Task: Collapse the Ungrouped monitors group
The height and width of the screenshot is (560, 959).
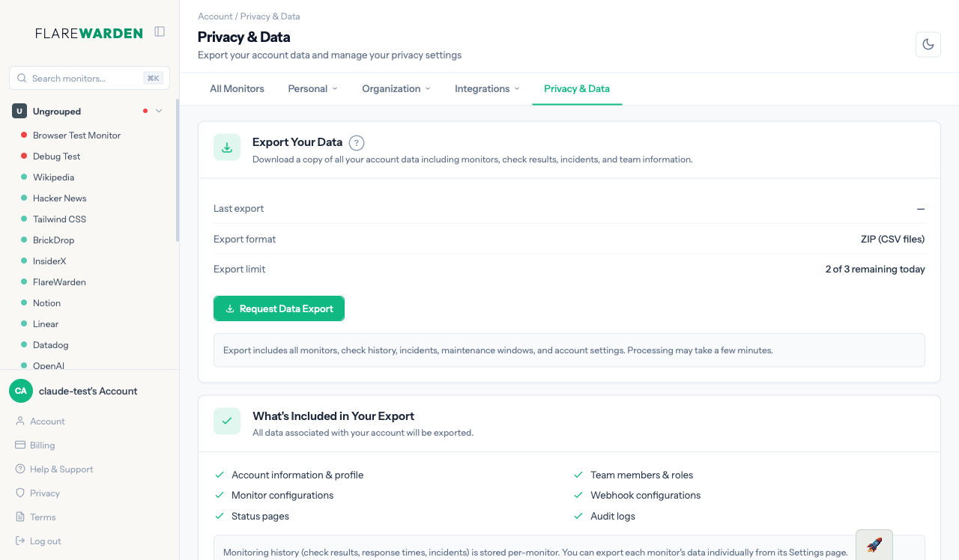Action: [159, 112]
